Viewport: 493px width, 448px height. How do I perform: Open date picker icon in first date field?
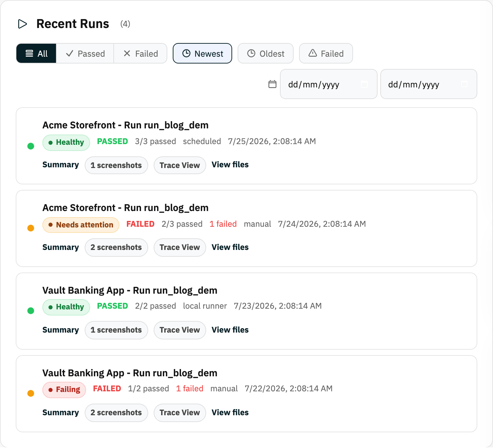[x=364, y=84]
